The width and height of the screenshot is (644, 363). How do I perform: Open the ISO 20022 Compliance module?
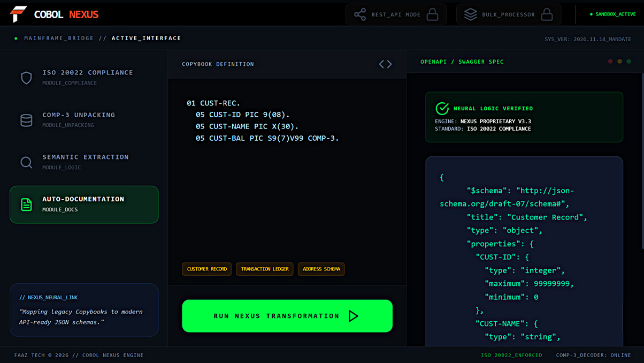pyautogui.click(x=84, y=78)
